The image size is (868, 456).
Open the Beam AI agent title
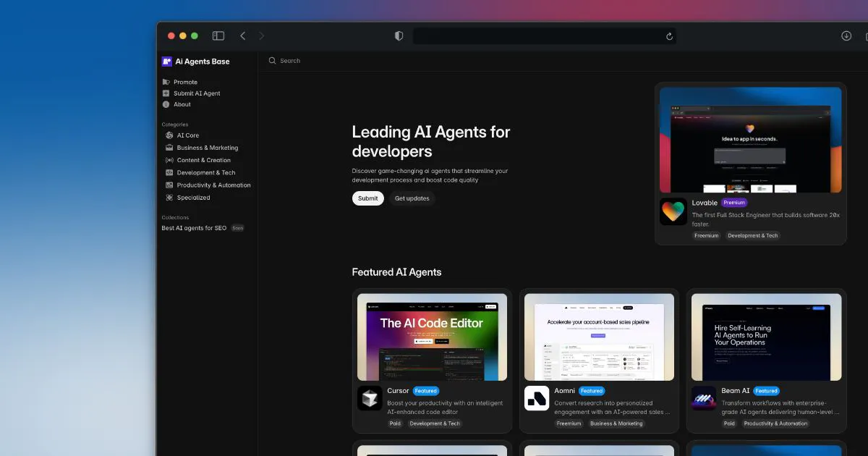[736, 391]
